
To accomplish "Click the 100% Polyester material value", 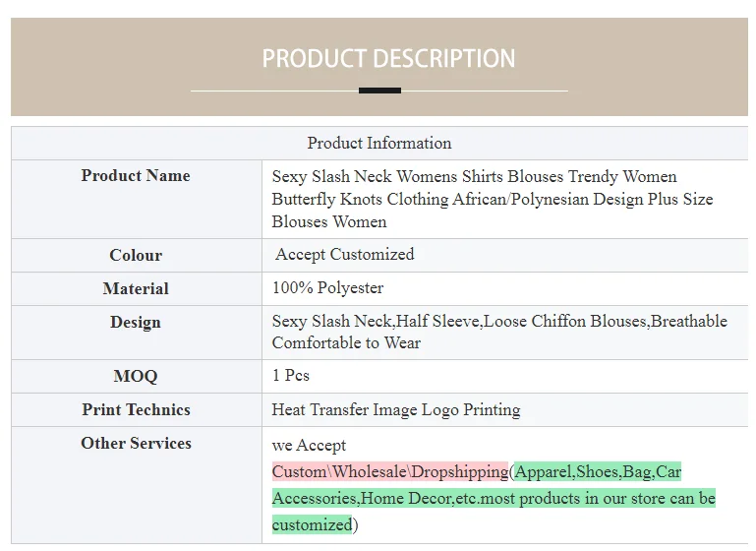I will [x=327, y=288].
